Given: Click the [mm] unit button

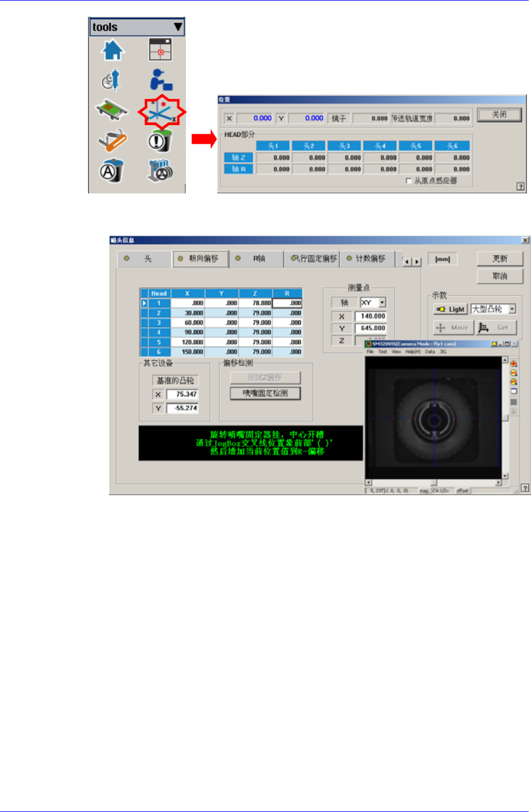Looking at the screenshot, I should 442,259.
